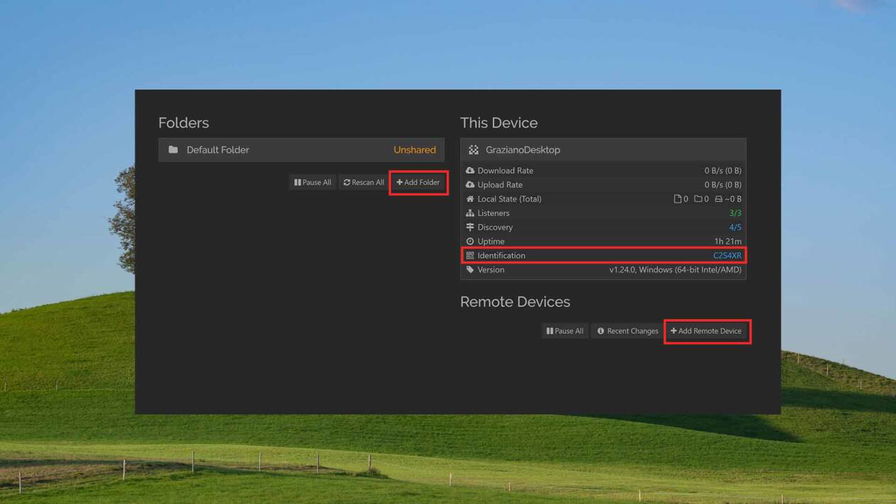The image size is (896, 504).
Task: Click the 4/5 Discovery value
Action: [735, 227]
